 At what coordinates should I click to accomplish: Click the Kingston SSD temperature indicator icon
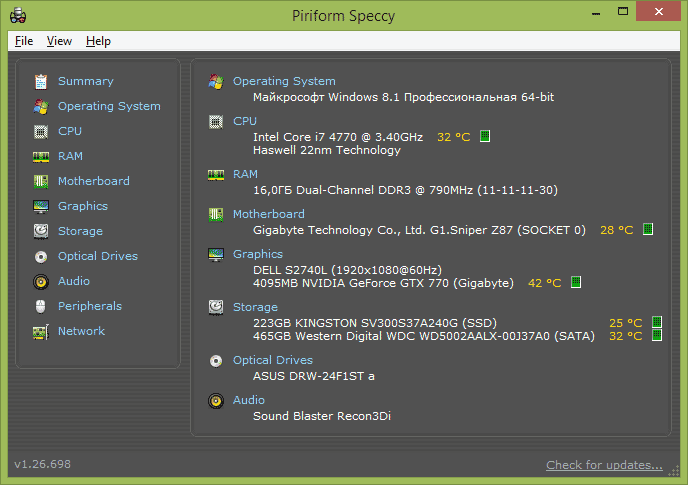pyautogui.click(x=657, y=322)
